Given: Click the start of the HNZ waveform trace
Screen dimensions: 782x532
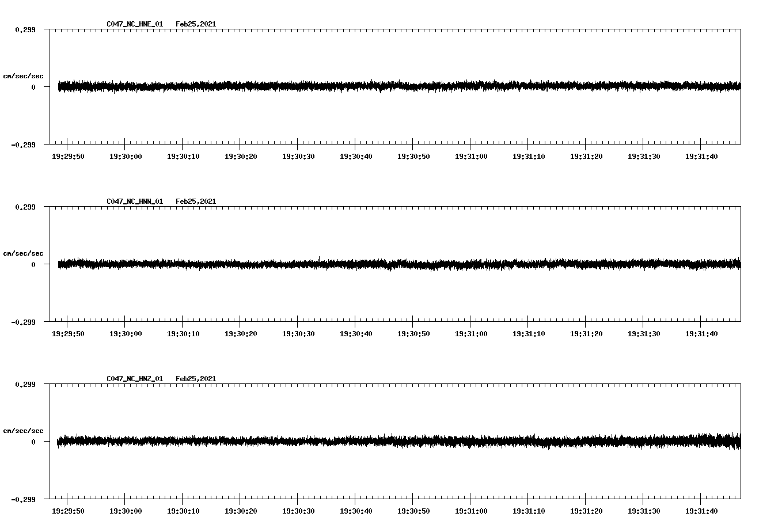Looking at the screenshot, I should (x=58, y=442).
